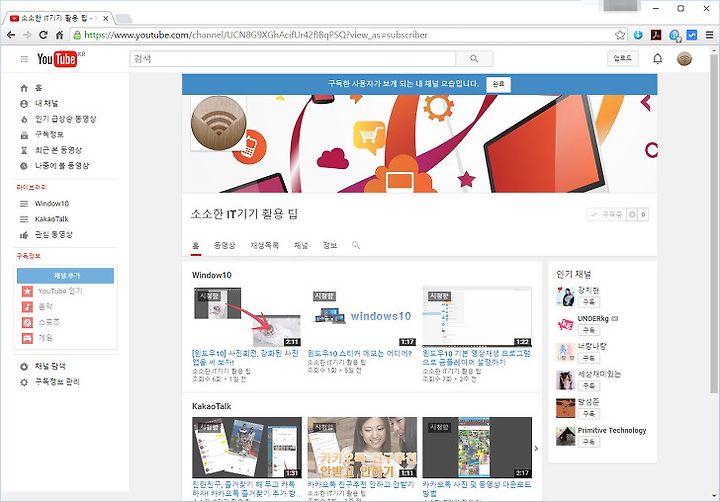Play the 1:22 곰플레이어 video thumbnail
Screen dimensions: 720x502
[x=477, y=317]
